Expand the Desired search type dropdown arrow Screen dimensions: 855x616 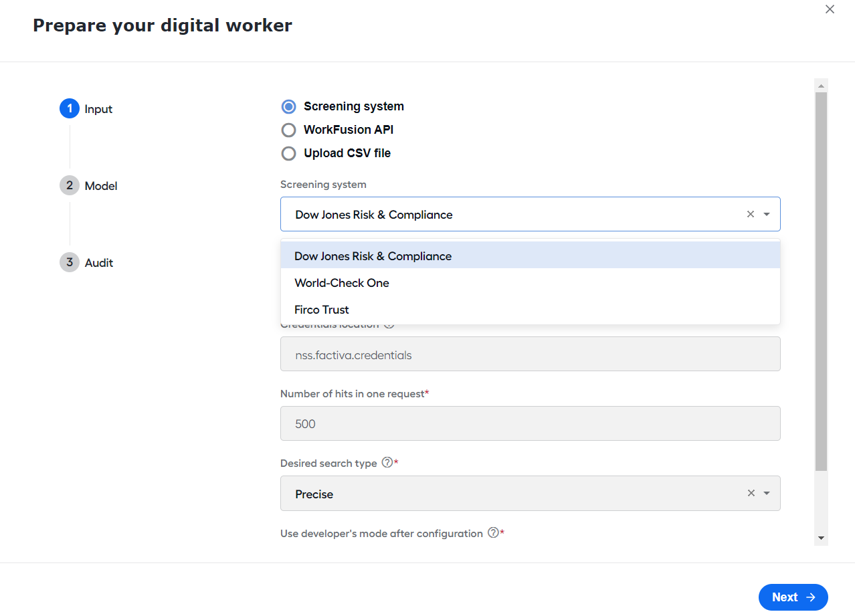tap(767, 493)
